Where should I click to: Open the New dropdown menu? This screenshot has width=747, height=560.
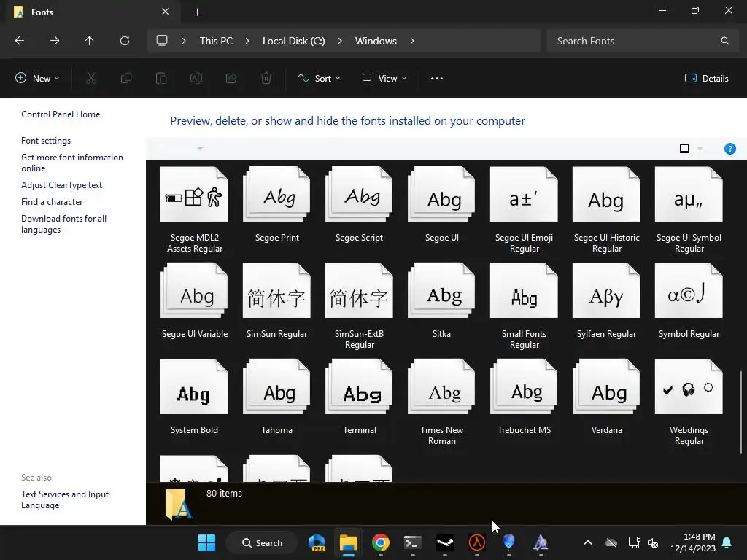38,79
